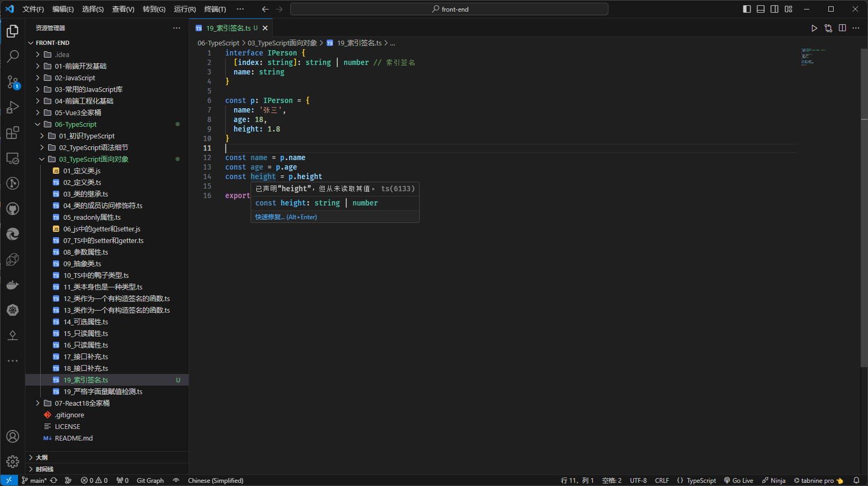Expand the 大纲 outline section
Viewport: 868px width, 486px height.
[42, 457]
